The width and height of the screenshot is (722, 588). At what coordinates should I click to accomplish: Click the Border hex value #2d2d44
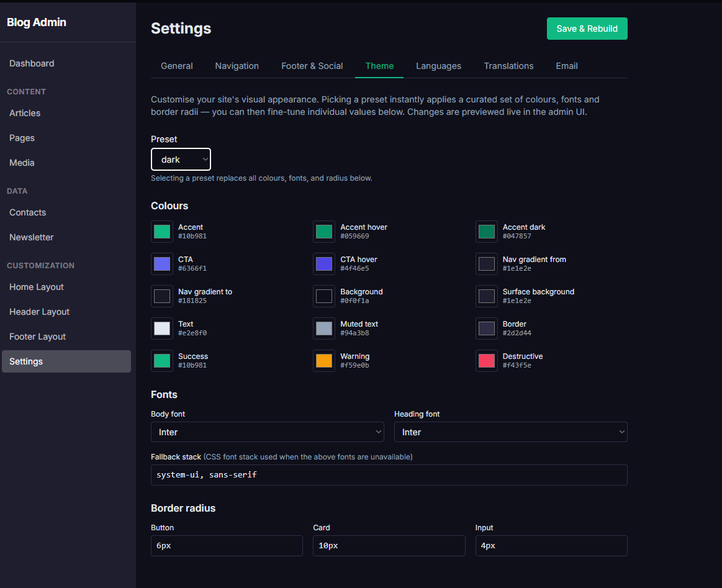517,333
